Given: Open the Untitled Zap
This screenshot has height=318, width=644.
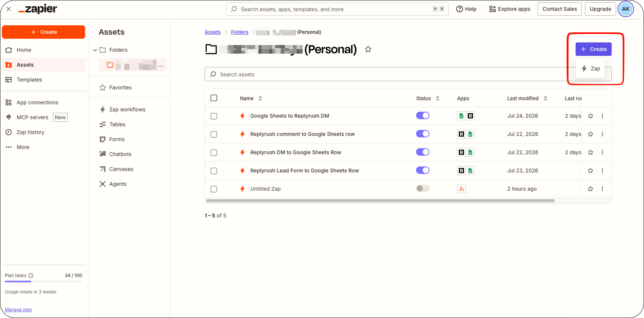Looking at the screenshot, I should pyautogui.click(x=265, y=189).
